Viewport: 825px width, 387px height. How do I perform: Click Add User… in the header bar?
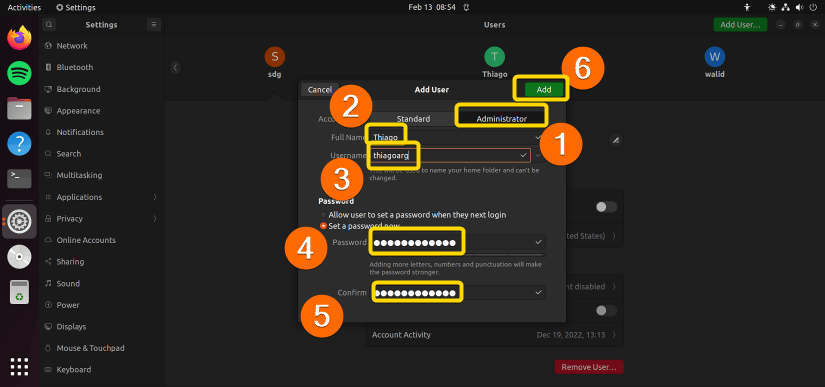point(740,25)
